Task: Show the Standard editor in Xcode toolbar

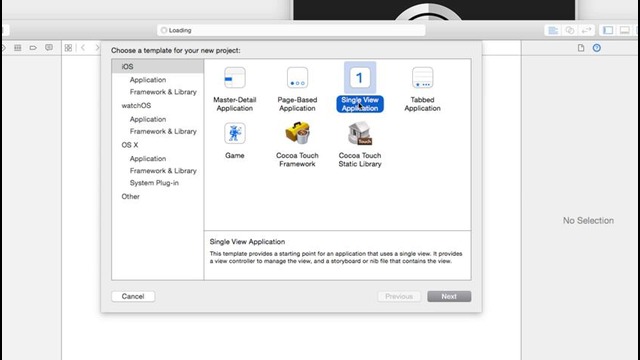Action: coord(553,30)
